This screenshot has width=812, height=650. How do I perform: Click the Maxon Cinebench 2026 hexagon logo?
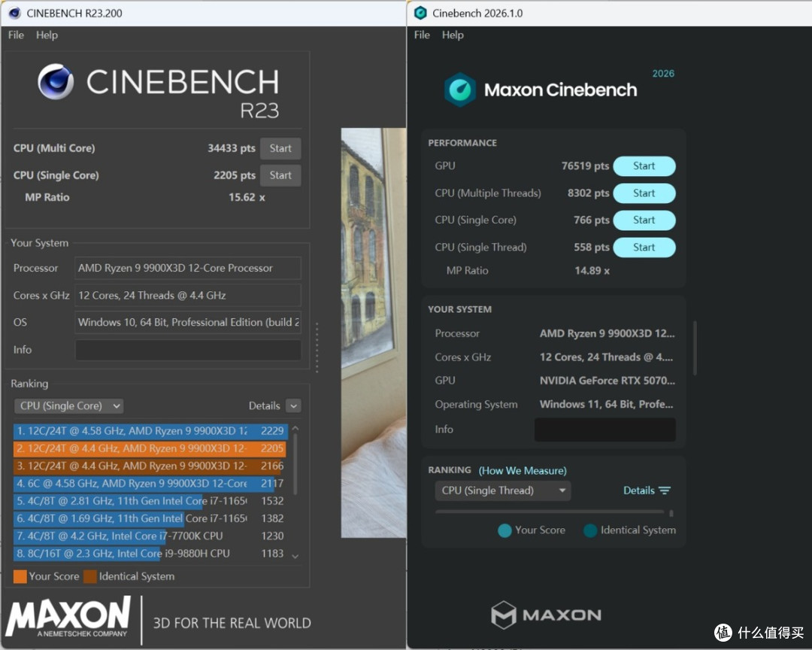coord(460,90)
